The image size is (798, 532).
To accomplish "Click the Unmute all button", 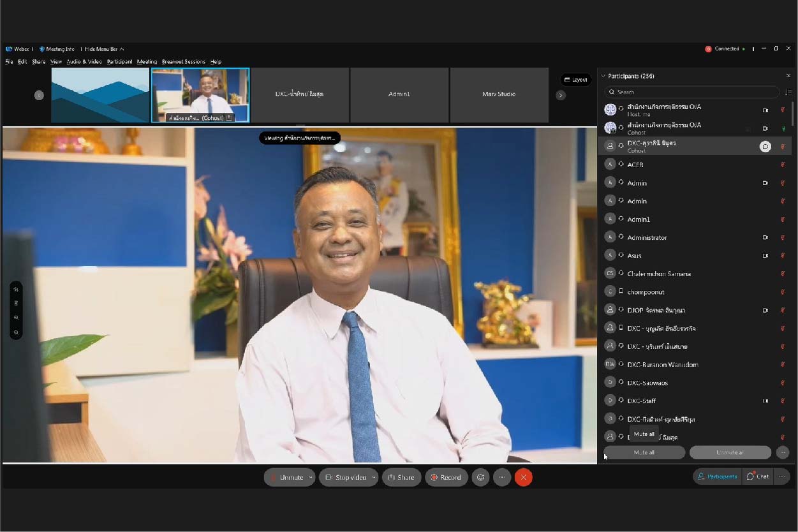I will point(730,452).
